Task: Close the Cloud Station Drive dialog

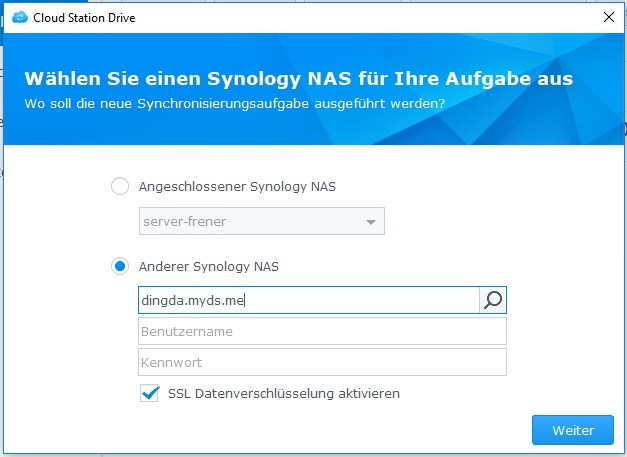Action: click(609, 17)
